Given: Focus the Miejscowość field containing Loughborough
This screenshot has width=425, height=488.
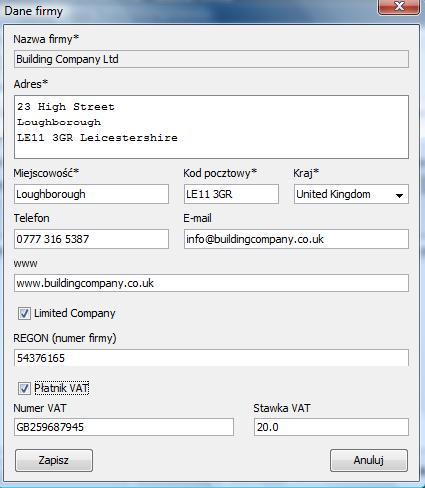Looking at the screenshot, I should 91,194.
